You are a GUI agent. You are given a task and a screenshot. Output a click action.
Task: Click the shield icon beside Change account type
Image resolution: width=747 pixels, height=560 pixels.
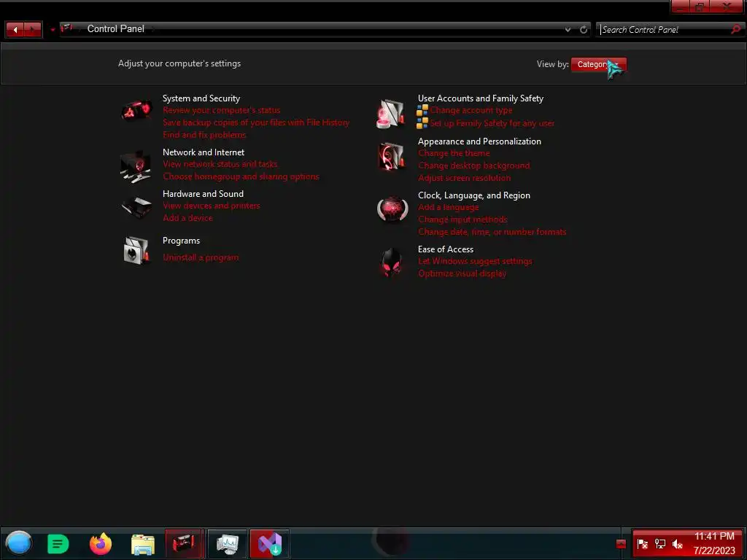[x=422, y=111]
